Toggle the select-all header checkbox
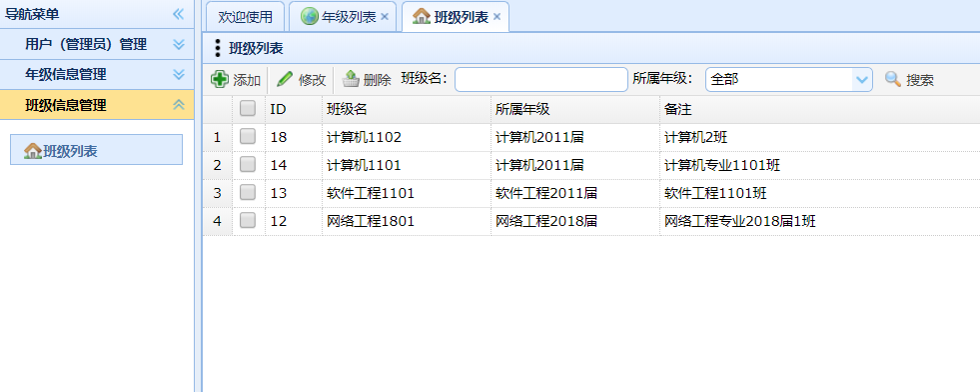 coord(248,108)
